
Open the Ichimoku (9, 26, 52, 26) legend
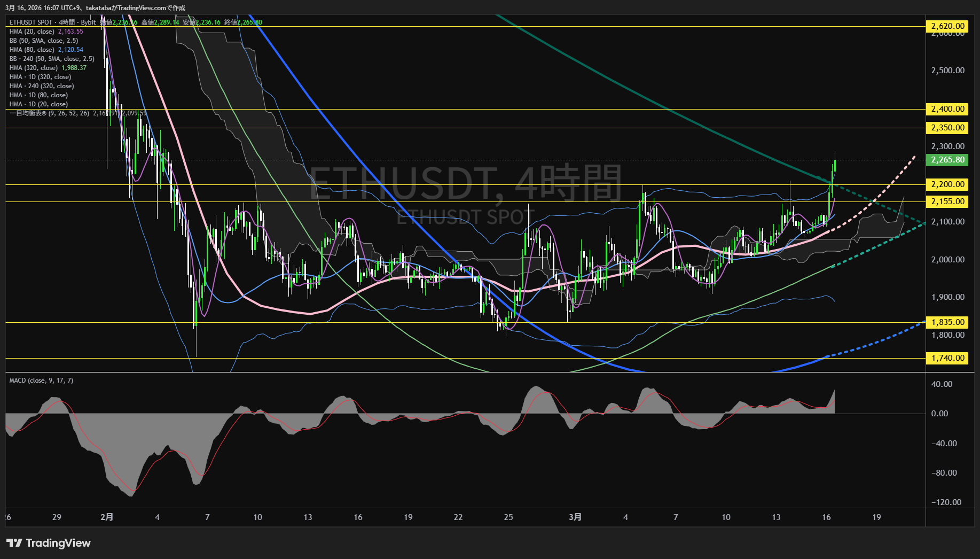point(49,113)
